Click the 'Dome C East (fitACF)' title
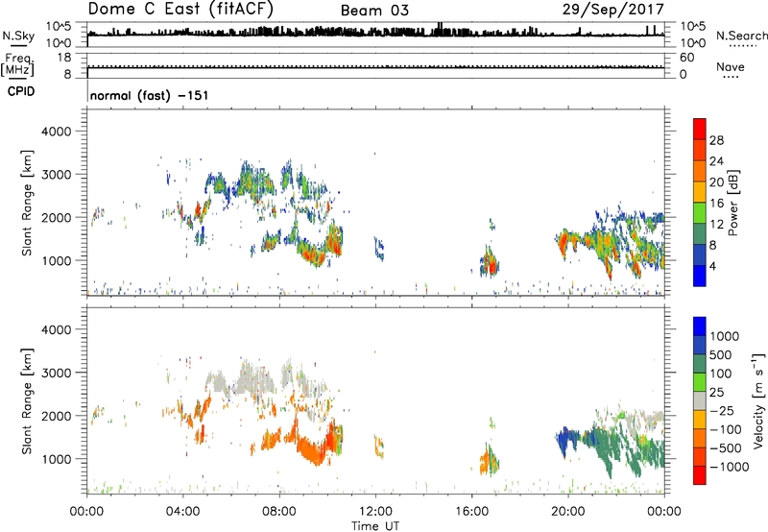 pos(180,9)
